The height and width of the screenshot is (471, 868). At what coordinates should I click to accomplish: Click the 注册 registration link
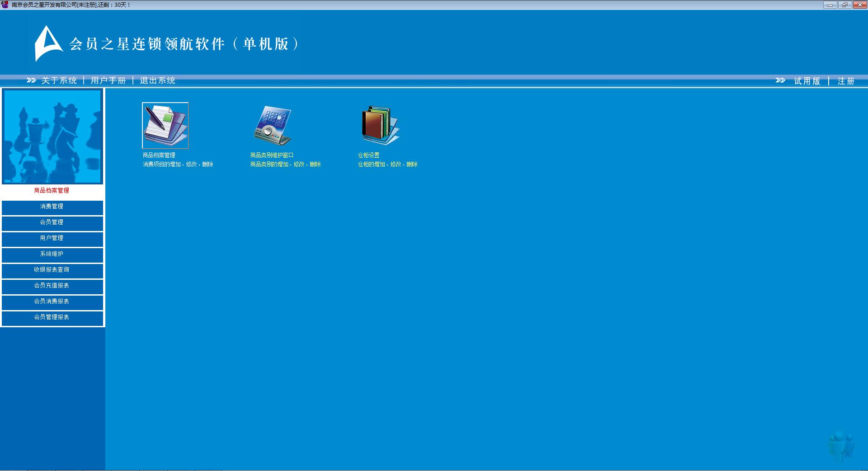click(846, 81)
